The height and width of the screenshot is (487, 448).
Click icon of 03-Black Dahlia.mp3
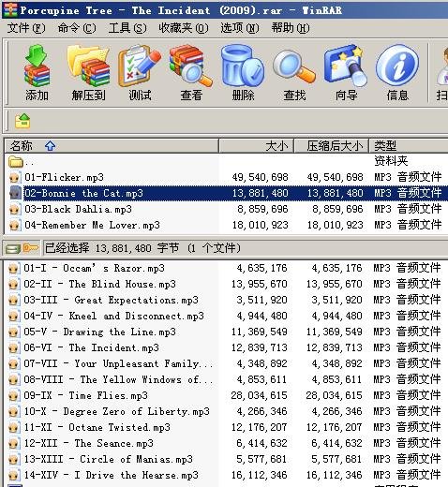click(x=14, y=210)
